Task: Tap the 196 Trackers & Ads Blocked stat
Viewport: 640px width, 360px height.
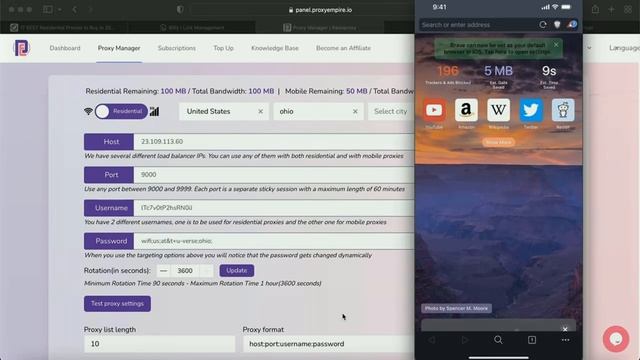Action: coord(448,74)
